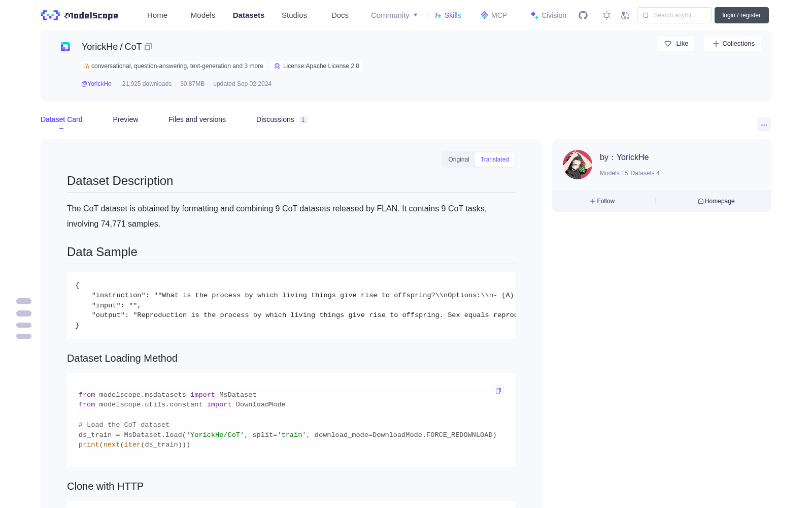Copy dataset name YorickHe/CoT icon
Image resolution: width=812 pixels, height=508 pixels.
tap(148, 47)
